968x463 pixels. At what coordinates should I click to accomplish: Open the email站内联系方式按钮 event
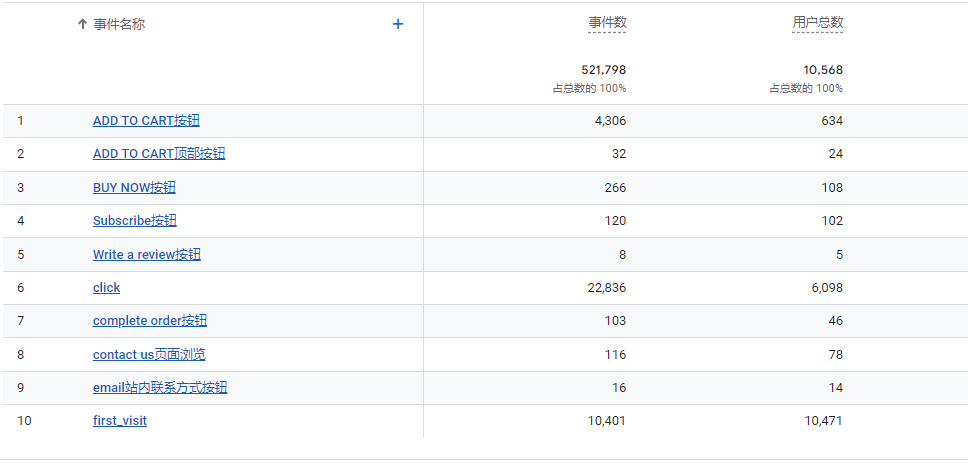point(160,388)
